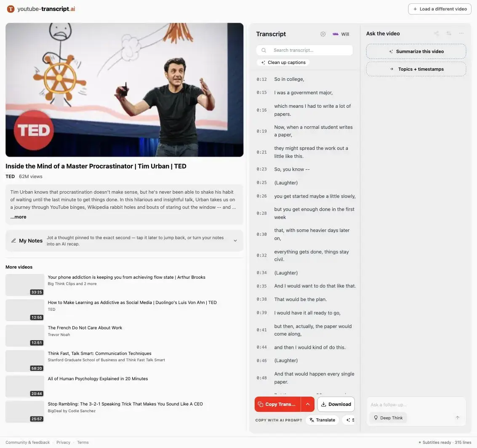Open Arthur Brooks phone addiction video
Screen dimensions: 477x448
[x=127, y=277]
